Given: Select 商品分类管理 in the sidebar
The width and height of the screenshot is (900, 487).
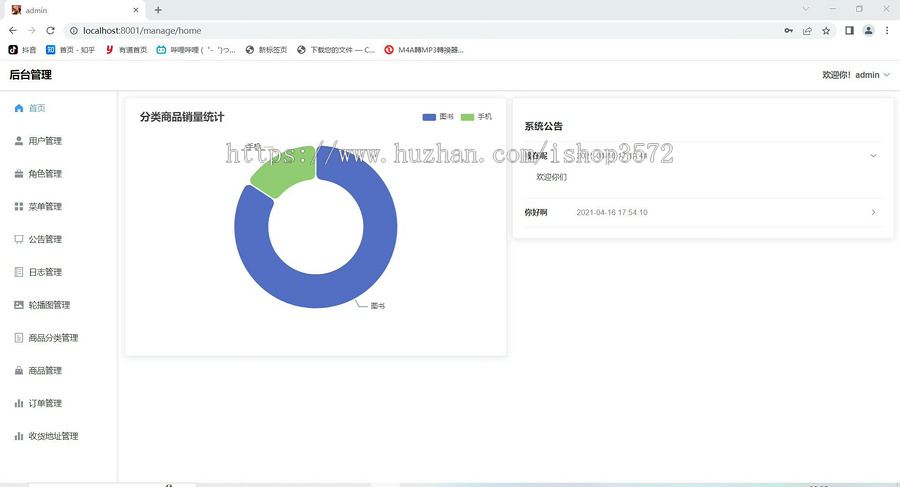Looking at the screenshot, I should (x=46, y=338).
